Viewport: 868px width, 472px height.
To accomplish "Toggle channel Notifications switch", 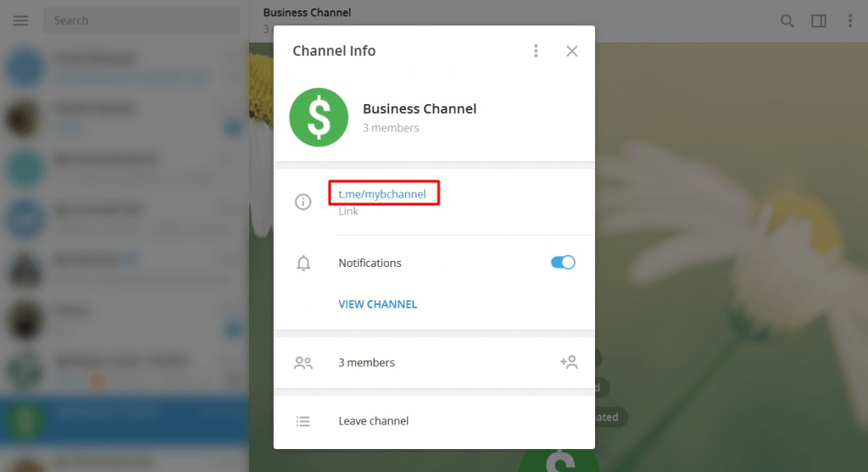I will [x=563, y=263].
